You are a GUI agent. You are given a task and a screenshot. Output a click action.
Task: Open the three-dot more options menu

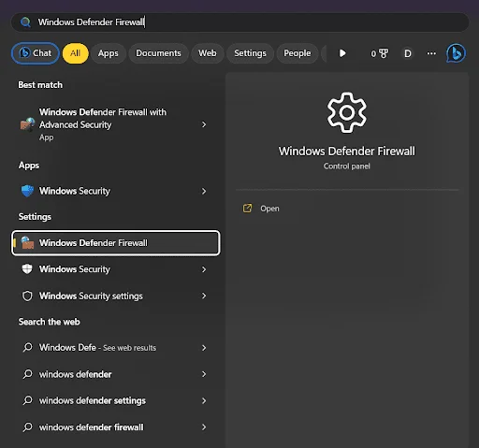point(431,53)
